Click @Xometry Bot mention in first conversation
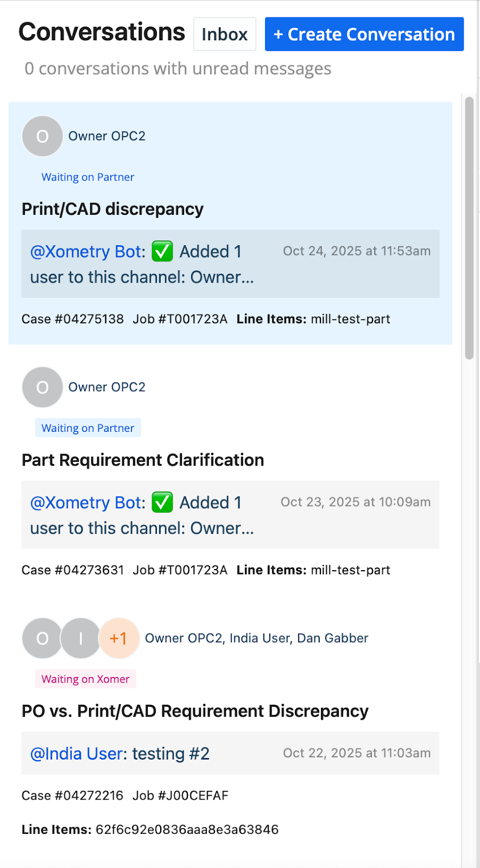This screenshot has height=868, width=480. (x=87, y=252)
